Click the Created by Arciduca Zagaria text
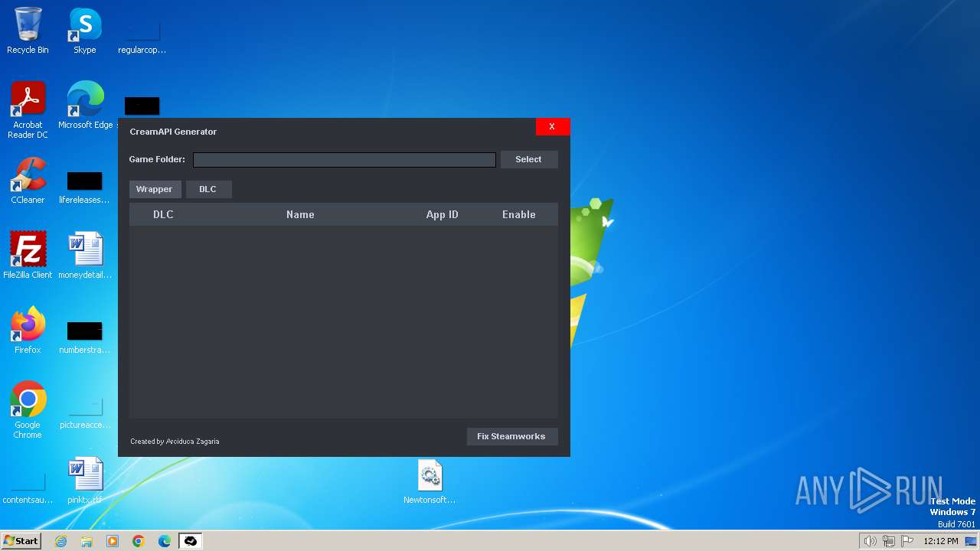The height and width of the screenshot is (551, 980). 175,442
